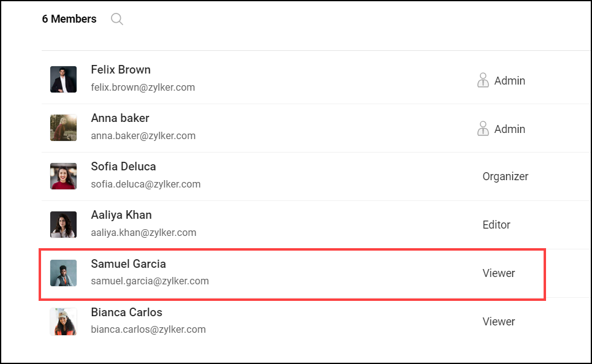Click the member search magnifier icon
This screenshot has height=364, width=592.
tap(116, 19)
